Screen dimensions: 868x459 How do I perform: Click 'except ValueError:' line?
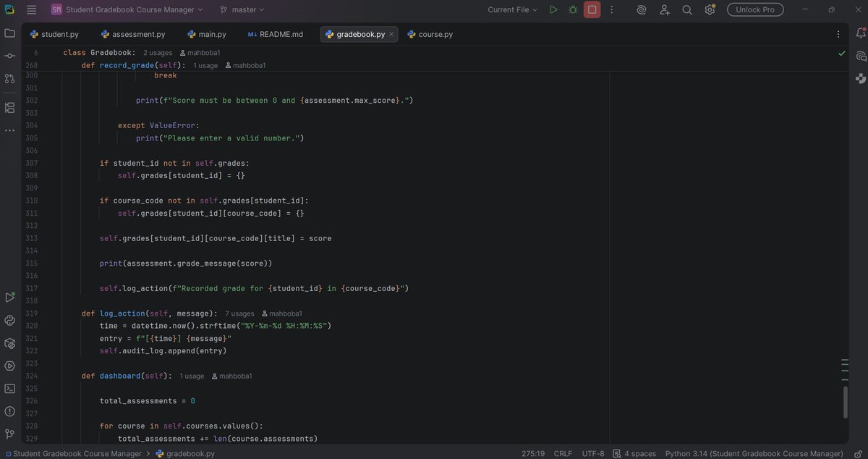[x=158, y=125]
